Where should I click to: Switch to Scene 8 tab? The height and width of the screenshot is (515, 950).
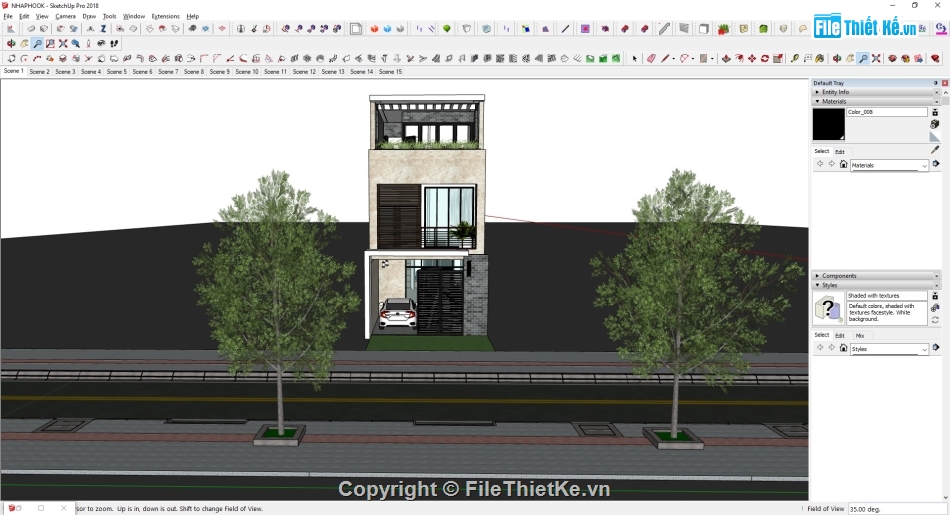[194, 71]
